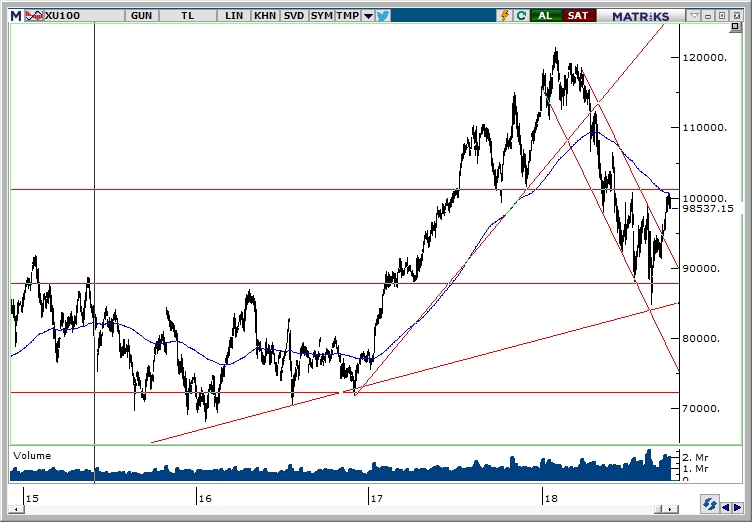Click the horizontal scrollbar left arrow
Image resolution: width=752 pixels, height=522 pixels.
[x=16, y=510]
